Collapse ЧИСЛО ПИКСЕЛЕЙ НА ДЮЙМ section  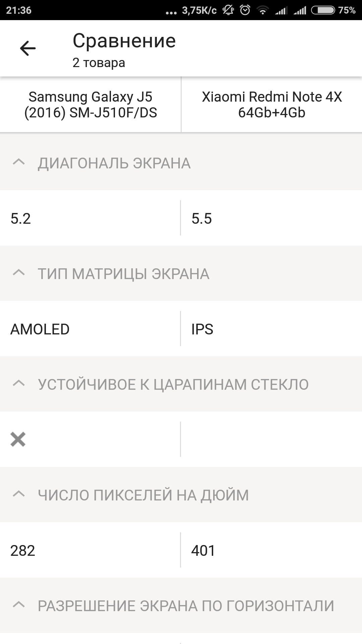tap(19, 494)
